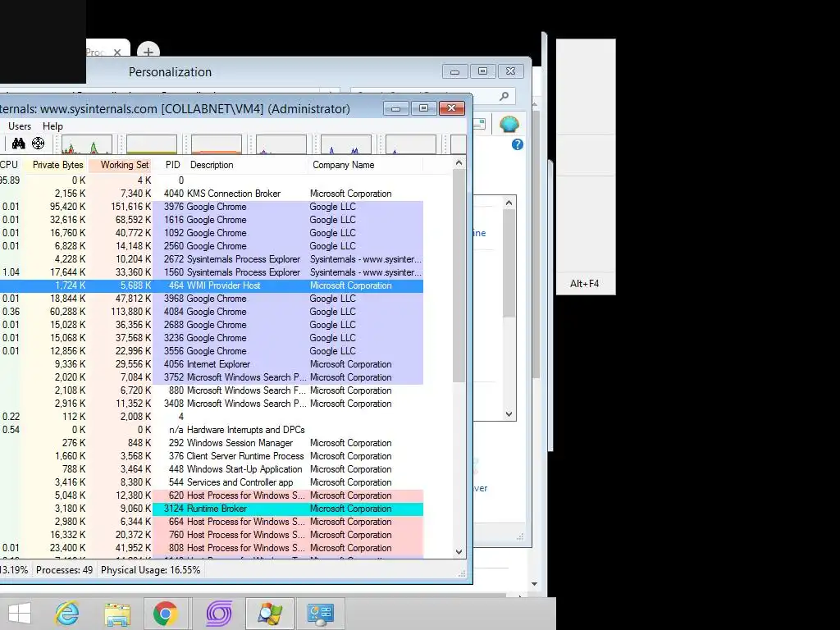The width and height of the screenshot is (840, 630).
Task: Select Google Chrome process with PID 3236
Action: coord(212,338)
